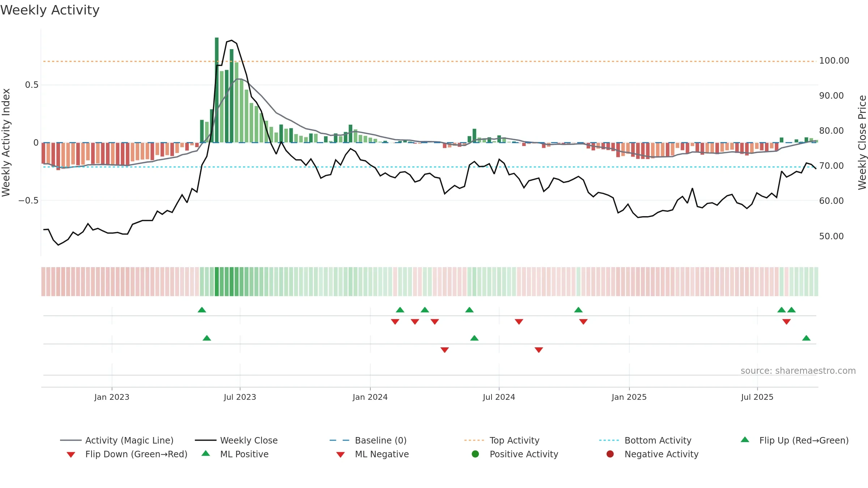This screenshot has width=868, height=488.
Task: Click the darkest green heatmap strip cell
Action: coord(217,282)
